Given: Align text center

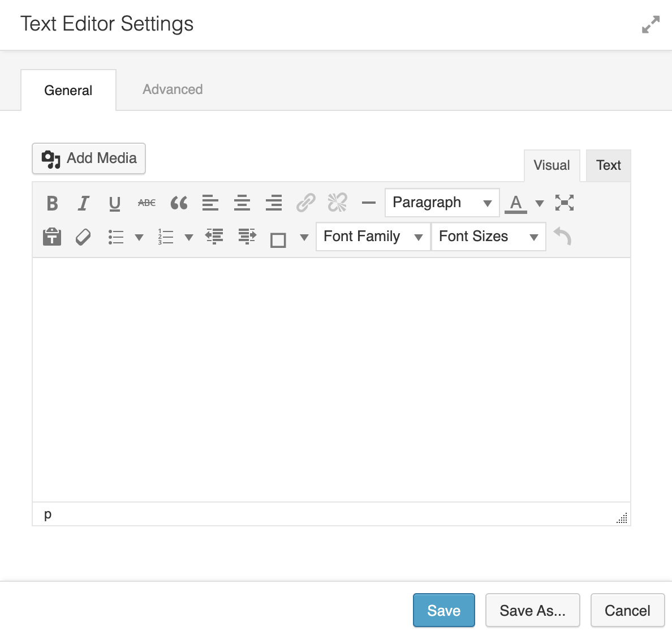Looking at the screenshot, I should [x=242, y=203].
